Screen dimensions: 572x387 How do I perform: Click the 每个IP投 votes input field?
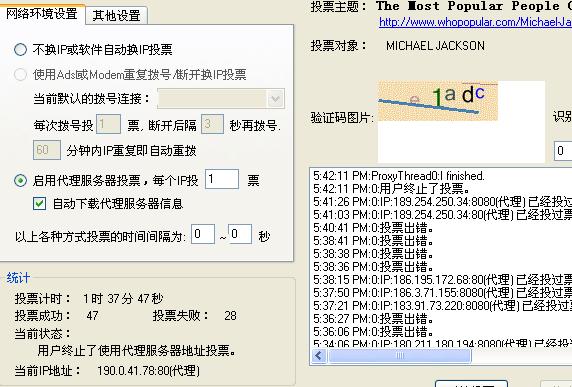point(222,179)
